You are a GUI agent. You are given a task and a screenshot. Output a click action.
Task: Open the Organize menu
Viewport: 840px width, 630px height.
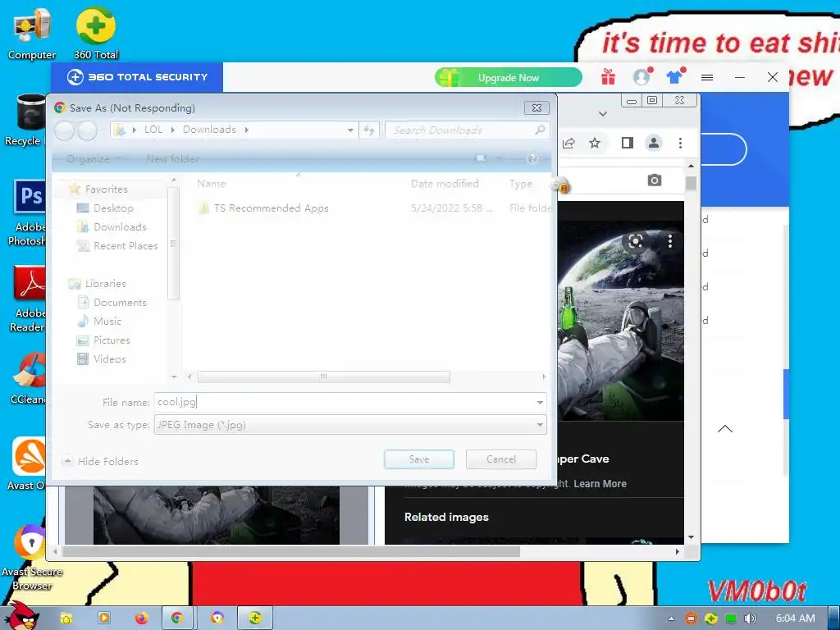[94, 159]
